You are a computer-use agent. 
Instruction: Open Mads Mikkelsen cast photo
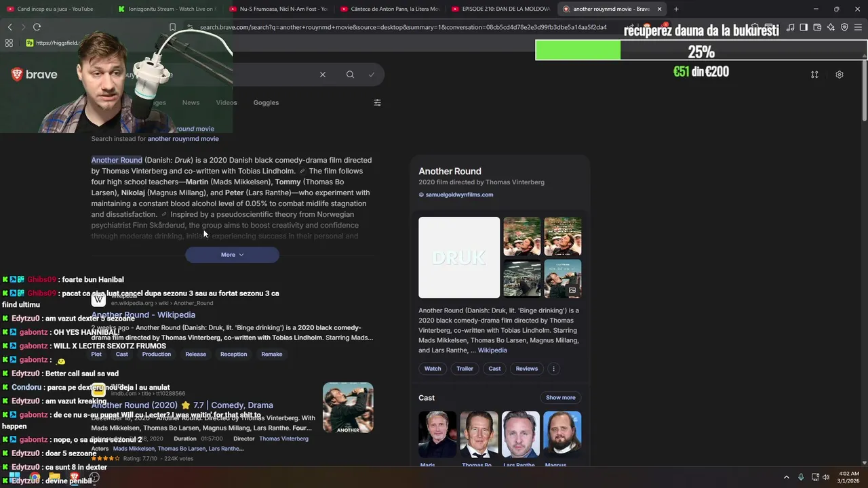pos(437,434)
